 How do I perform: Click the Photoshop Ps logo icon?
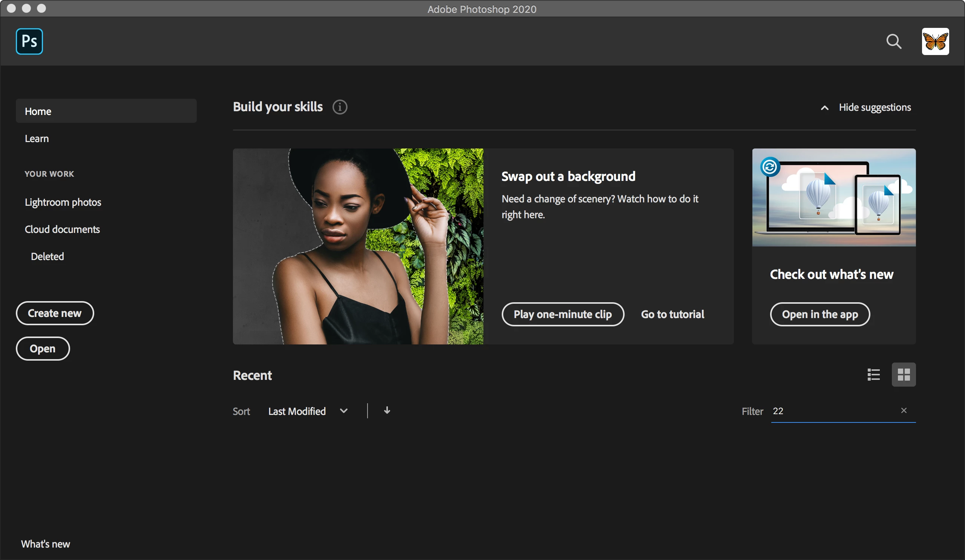pyautogui.click(x=29, y=41)
